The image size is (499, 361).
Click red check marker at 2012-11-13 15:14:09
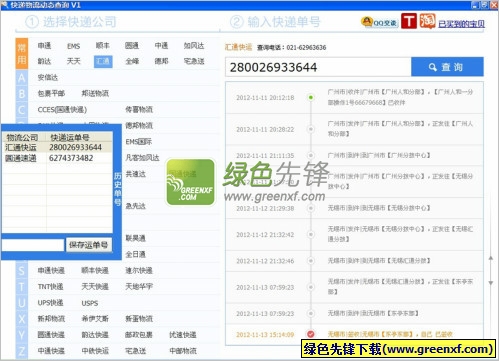click(311, 334)
